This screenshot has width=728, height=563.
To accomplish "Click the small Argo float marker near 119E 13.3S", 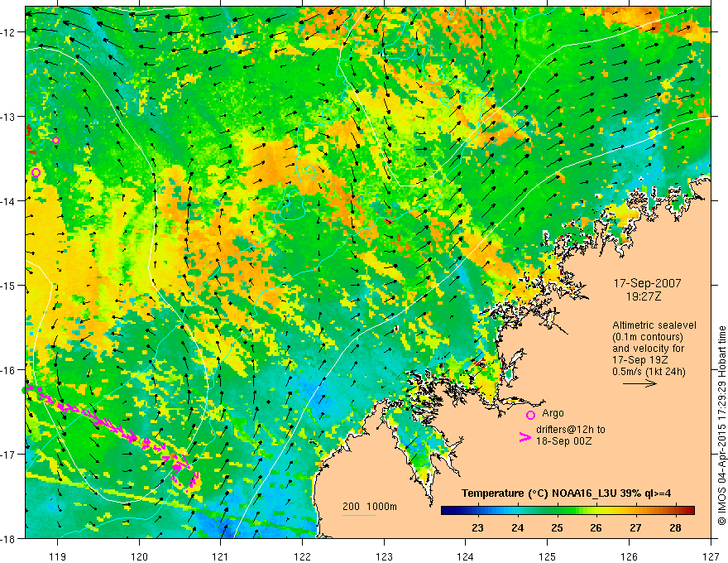I will pos(55,140).
